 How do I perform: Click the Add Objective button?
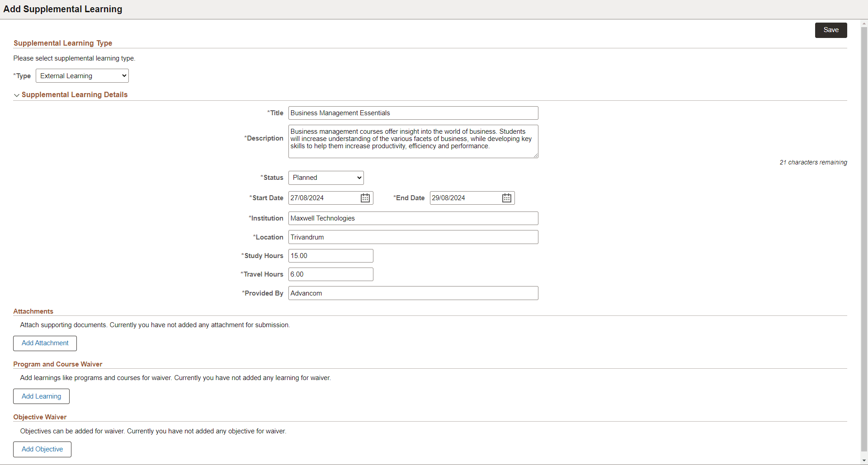(42, 449)
